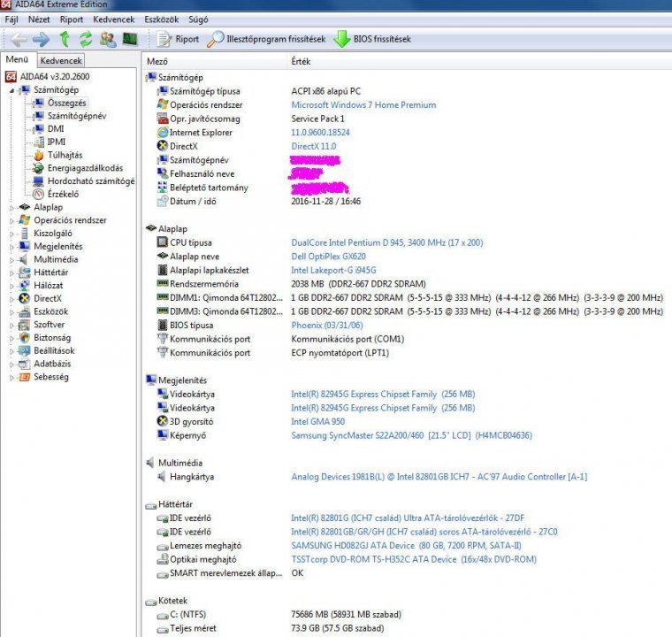
Task: Open DualCore Intel Pentium D 945 link
Action: click(x=386, y=242)
